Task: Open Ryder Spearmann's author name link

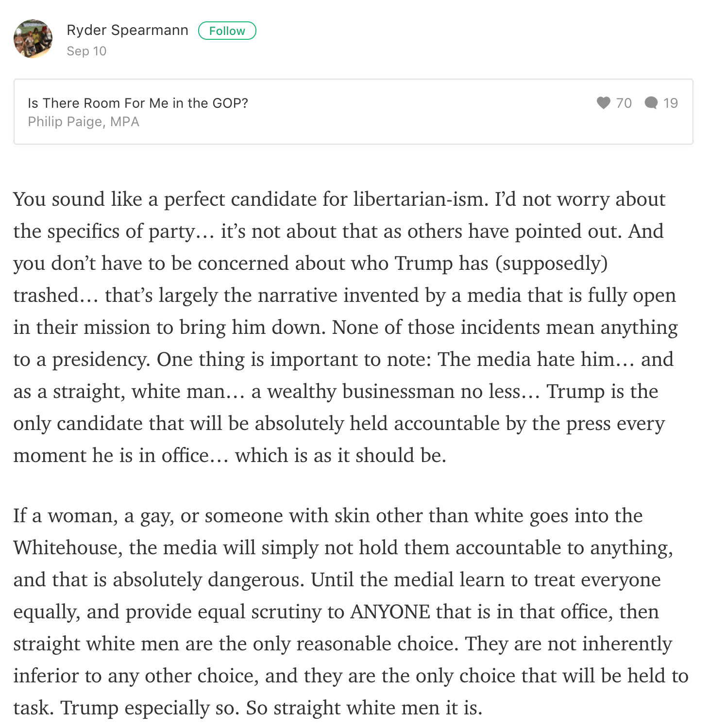Action: pos(127,30)
